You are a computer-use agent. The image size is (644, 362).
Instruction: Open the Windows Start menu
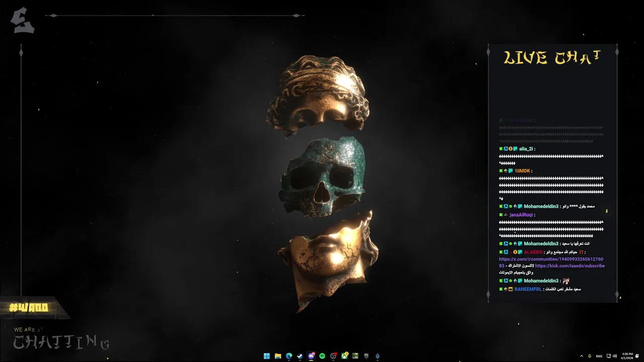coord(267,356)
